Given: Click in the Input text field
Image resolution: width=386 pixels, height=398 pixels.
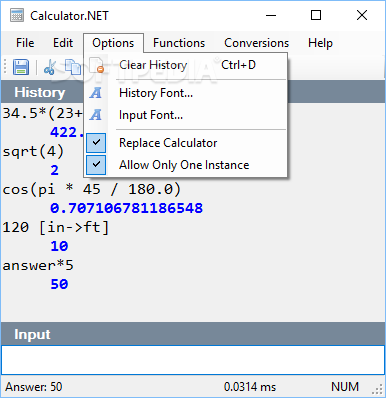Looking at the screenshot, I should pos(193,360).
